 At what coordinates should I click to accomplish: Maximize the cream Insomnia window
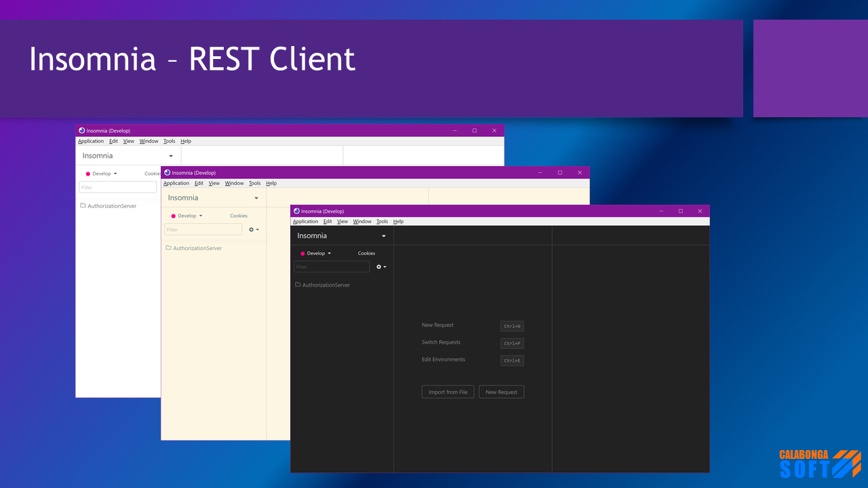[x=560, y=172]
